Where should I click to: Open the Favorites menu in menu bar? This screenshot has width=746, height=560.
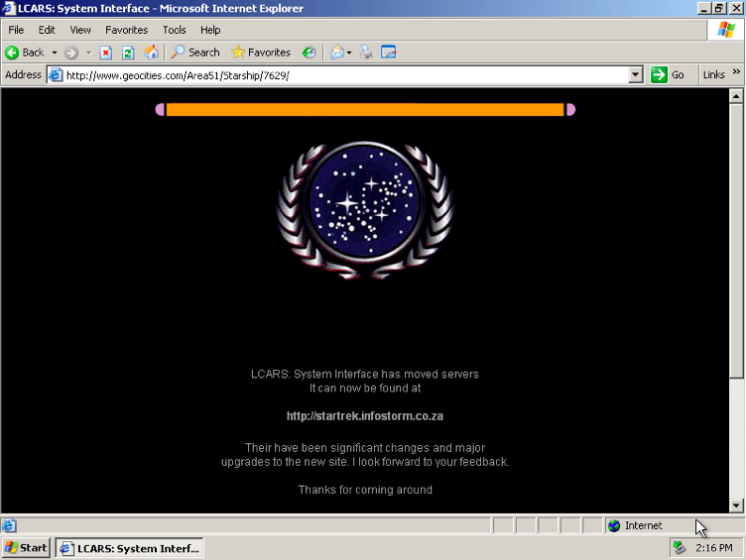click(127, 30)
